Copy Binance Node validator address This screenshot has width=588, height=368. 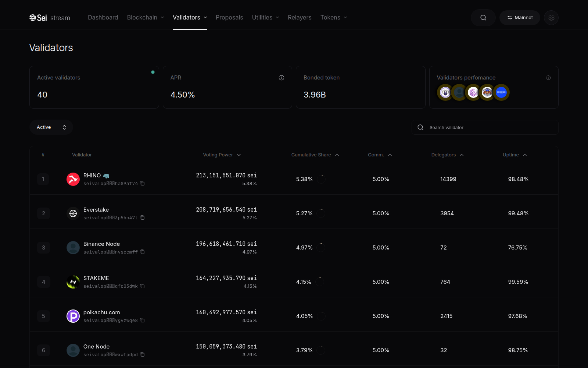(142, 252)
